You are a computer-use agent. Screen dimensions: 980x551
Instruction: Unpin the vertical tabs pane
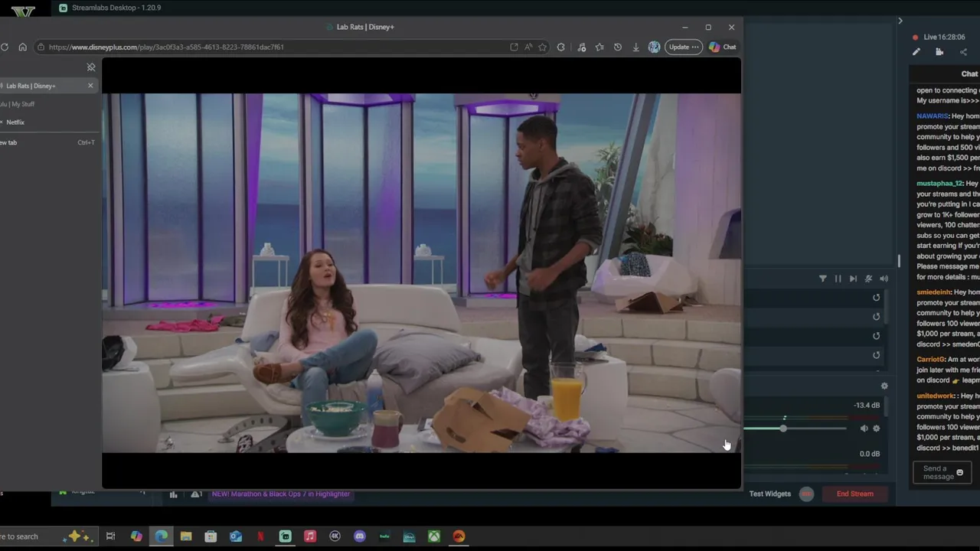(x=91, y=67)
